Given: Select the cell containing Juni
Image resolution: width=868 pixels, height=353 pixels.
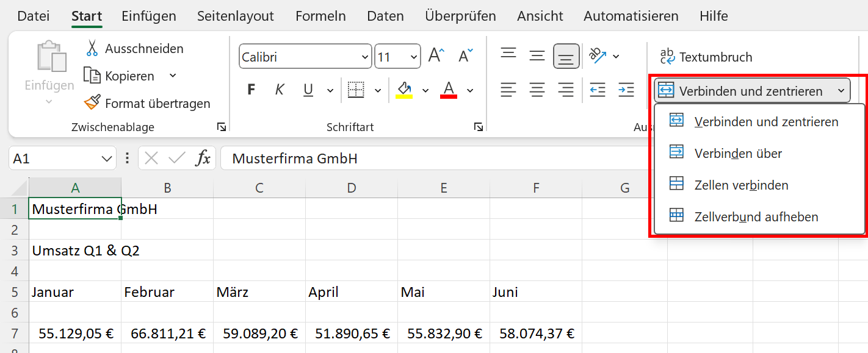Looking at the screenshot, I should [x=536, y=291].
